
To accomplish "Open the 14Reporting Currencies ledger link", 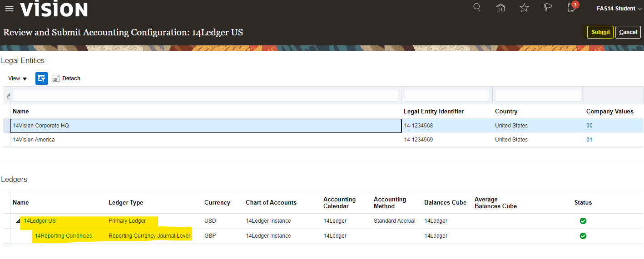I will click(64, 236).
